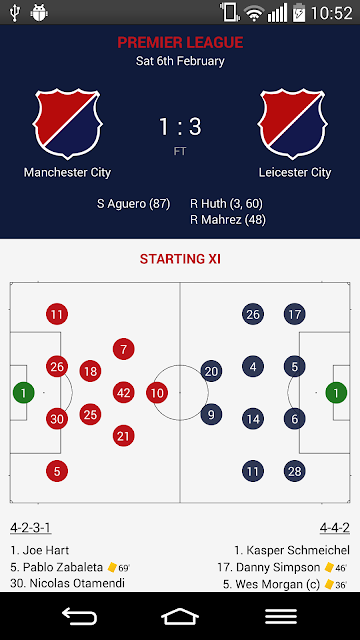360x640 pixels.
Task: Tap the S Aguero (87) scorer text
Action: pyautogui.click(x=133, y=203)
